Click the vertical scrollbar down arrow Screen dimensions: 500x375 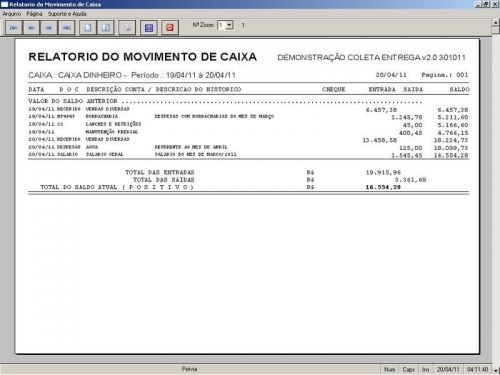point(496,370)
